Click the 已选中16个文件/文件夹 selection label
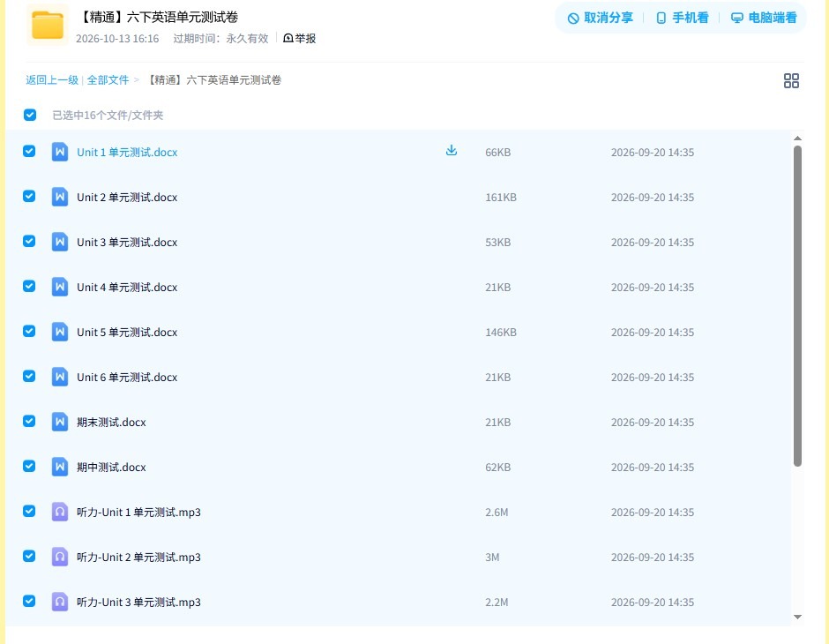The height and width of the screenshot is (644, 829). [x=108, y=116]
